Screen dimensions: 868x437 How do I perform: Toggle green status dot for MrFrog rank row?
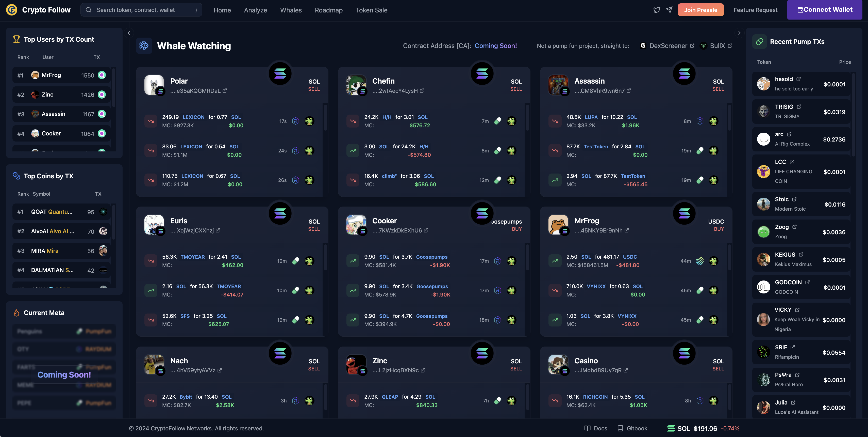coord(102,75)
